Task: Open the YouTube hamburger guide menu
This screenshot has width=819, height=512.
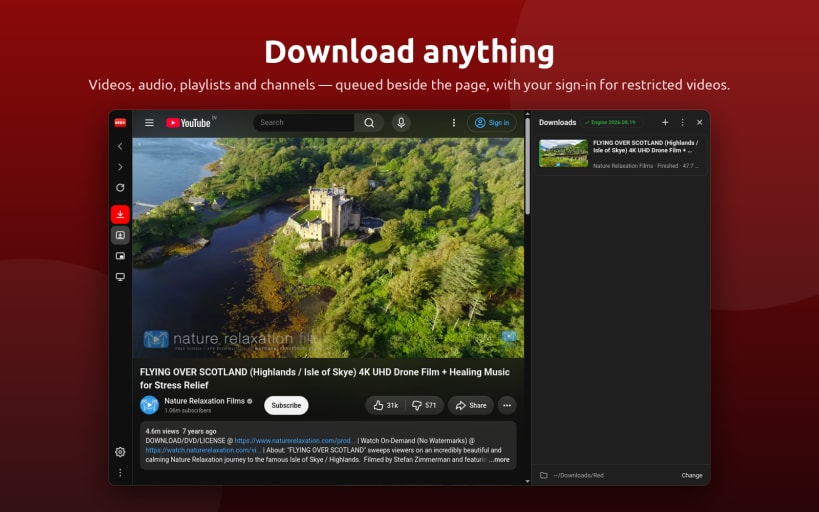Action: pyautogui.click(x=149, y=123)
